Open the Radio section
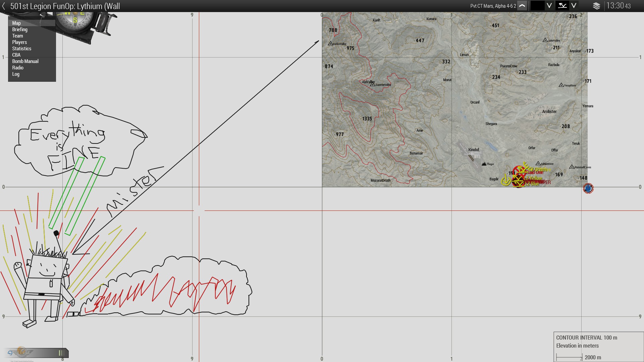Screen dimensions: 644x362 click(18, 68)
